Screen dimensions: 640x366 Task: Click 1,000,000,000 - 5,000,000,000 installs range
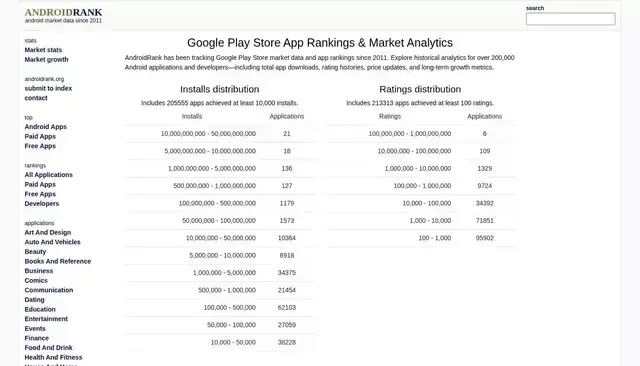[x=212, y=169]
